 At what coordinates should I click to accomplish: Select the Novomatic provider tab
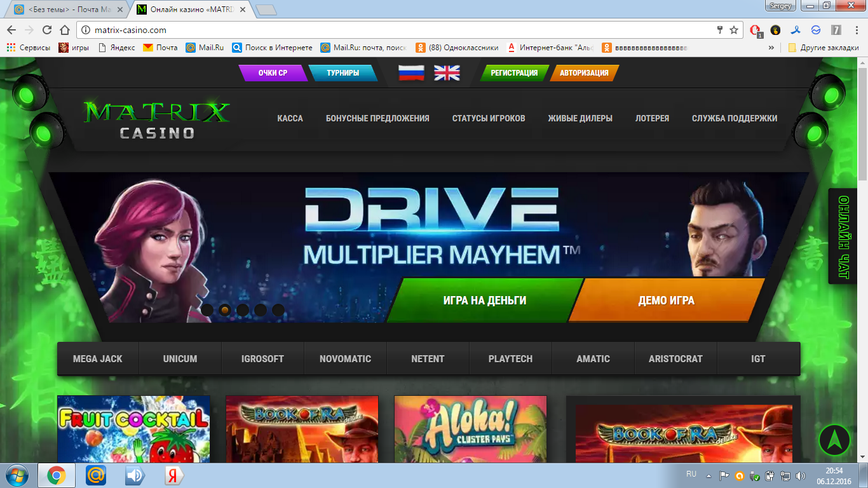tap(345, 359)
